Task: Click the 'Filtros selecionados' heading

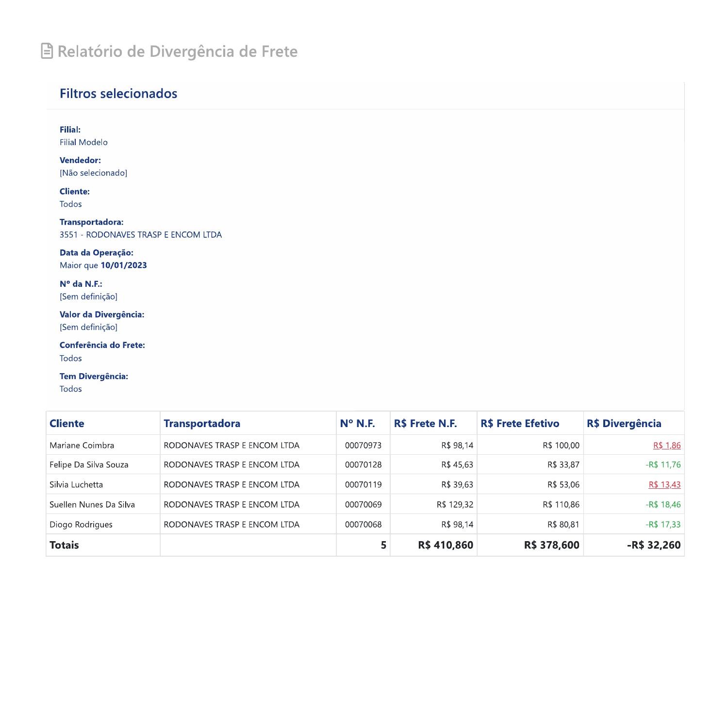Action: (x=118, y=93)
